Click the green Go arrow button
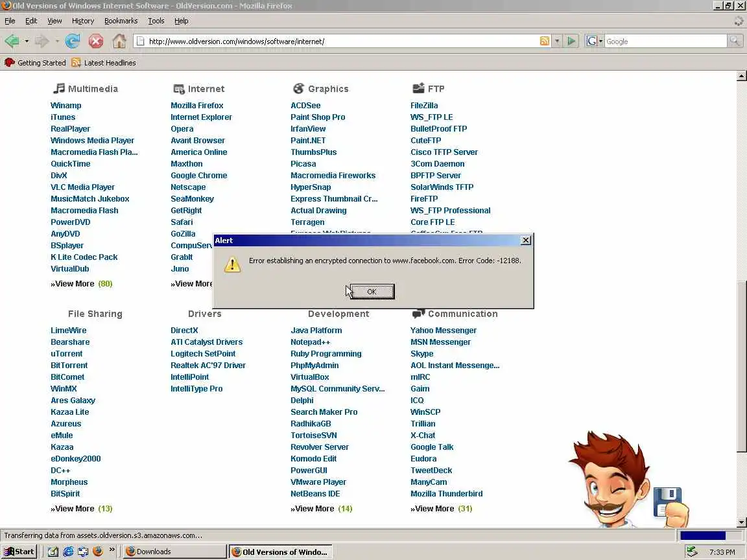 571,41
